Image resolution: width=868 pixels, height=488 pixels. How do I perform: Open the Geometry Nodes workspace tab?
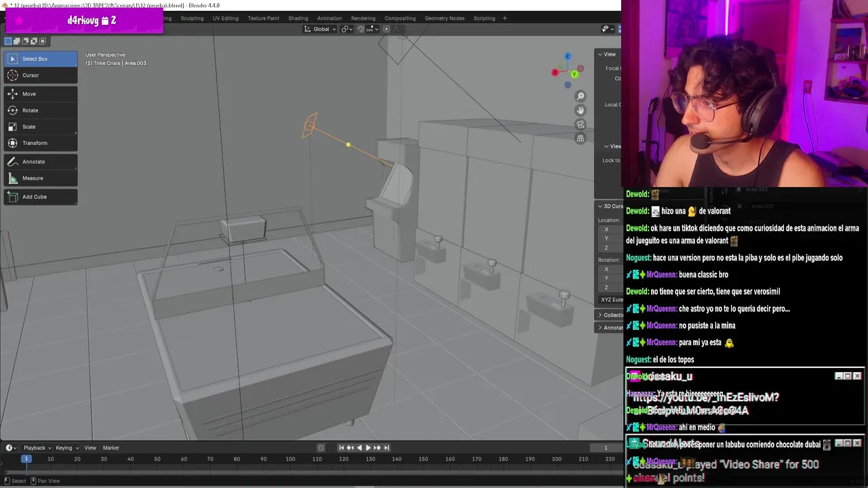pos(445,18)
